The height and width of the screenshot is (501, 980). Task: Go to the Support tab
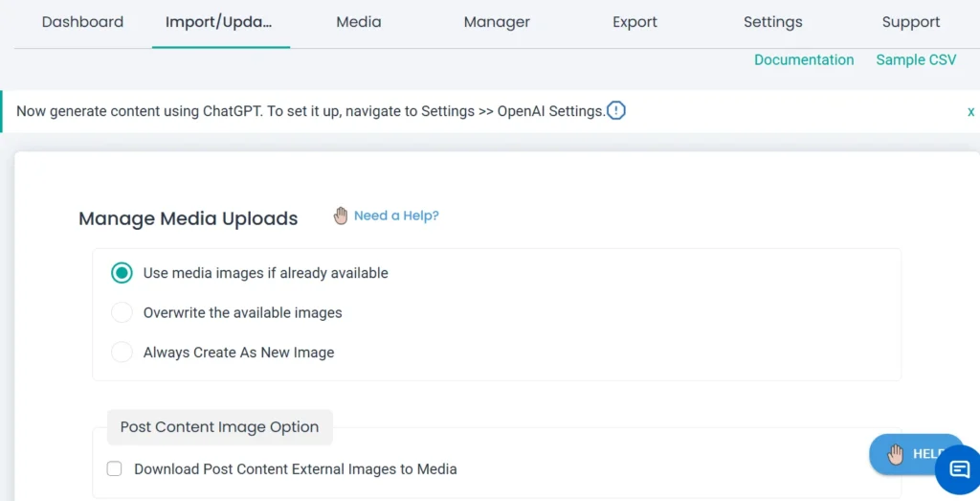910,22
